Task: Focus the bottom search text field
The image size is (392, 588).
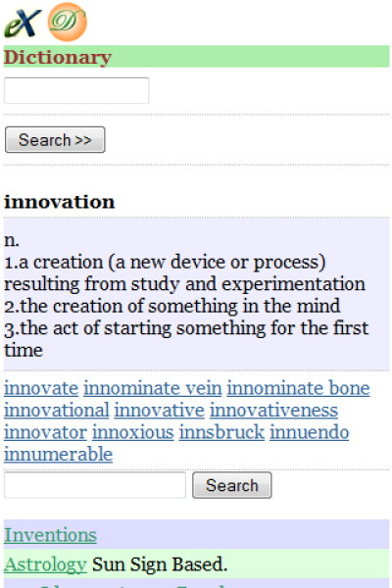Action: 95,485
